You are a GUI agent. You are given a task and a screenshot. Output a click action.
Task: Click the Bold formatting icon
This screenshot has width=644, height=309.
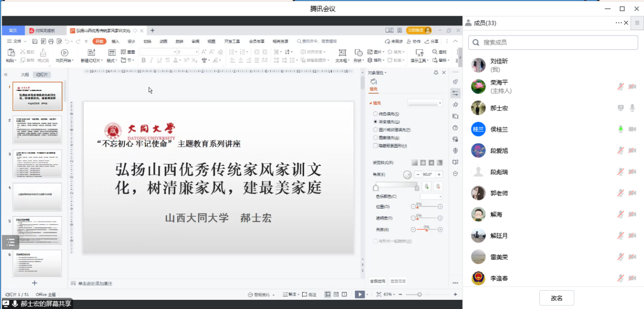[144, 60]
